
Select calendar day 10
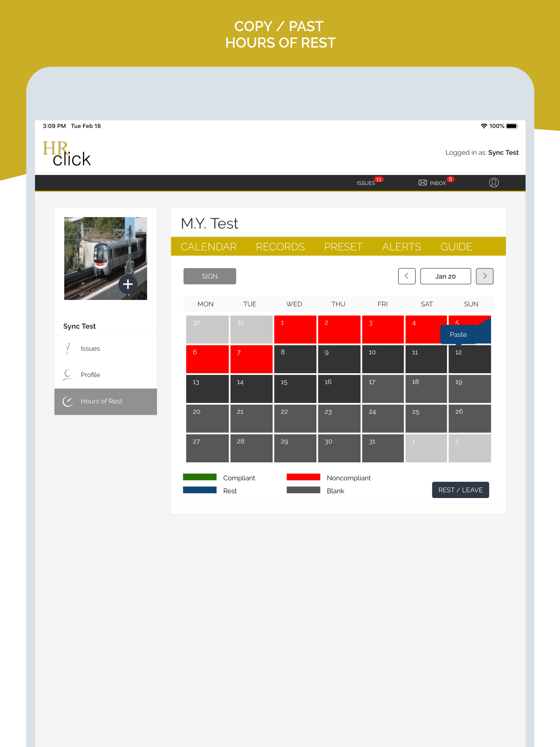(383, 359)
